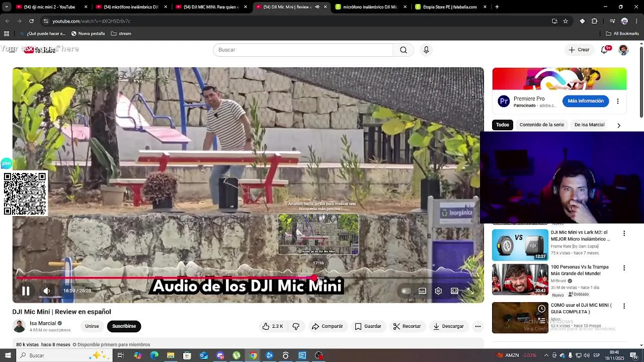Open menu for DJI Mic Mini vs Lark M2 video

tap(624, 233)
